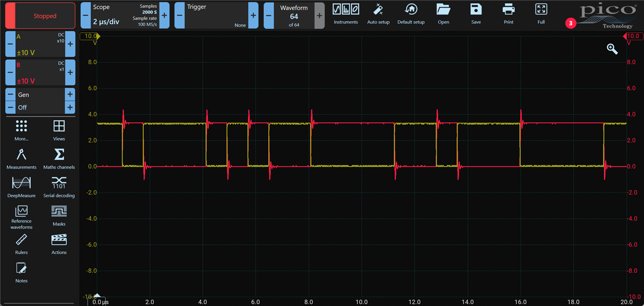This screenshot has width=644, height=306.
Task: Open Reference waveforms
Action: tap(22, 217)
